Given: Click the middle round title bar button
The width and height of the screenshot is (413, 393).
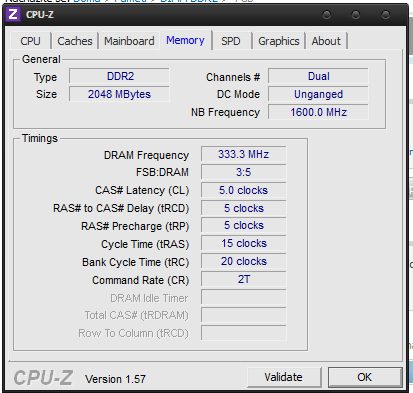Looking at the screenshot, I should point(356,15).
